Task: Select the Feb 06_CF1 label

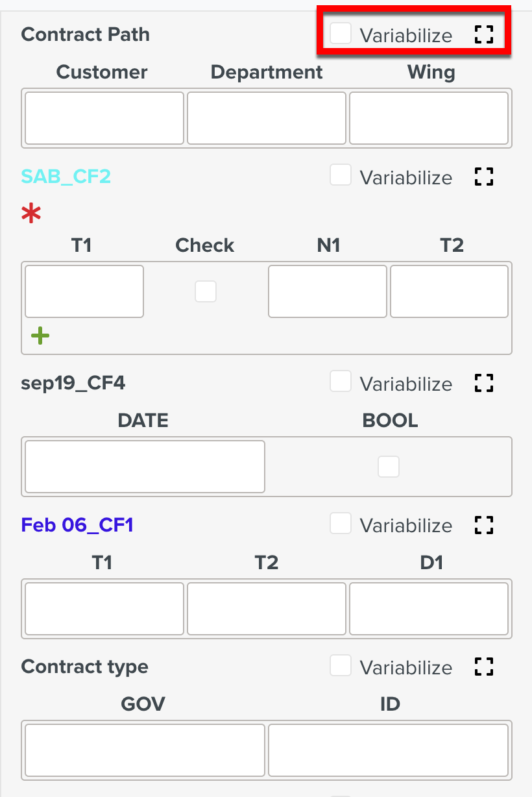Action: point(77,525)
